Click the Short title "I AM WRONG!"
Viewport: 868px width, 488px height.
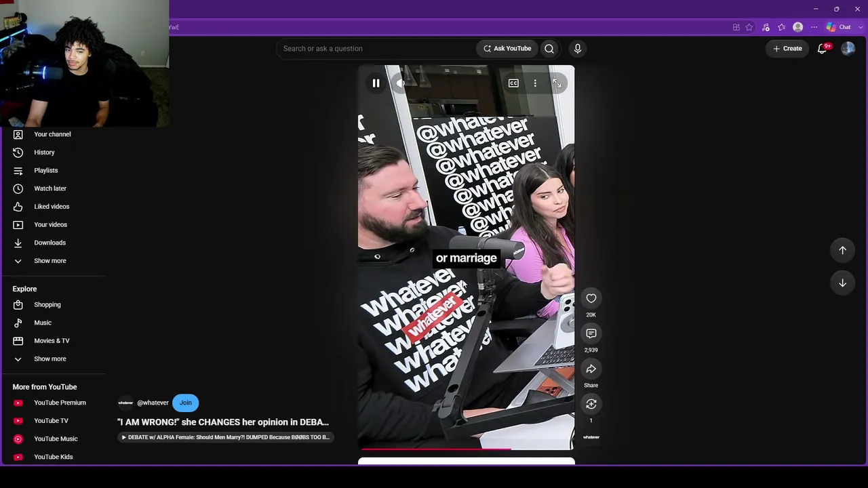pos(223,422)
